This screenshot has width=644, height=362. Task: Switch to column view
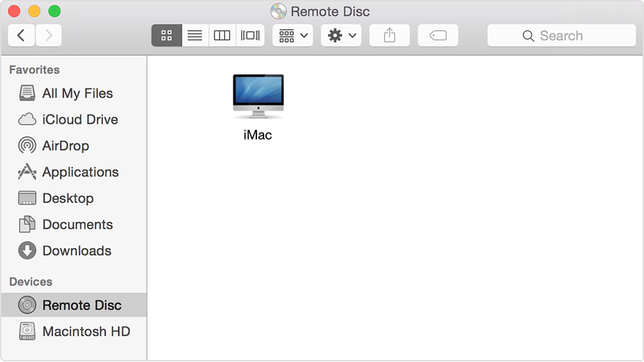click(222, 35)
